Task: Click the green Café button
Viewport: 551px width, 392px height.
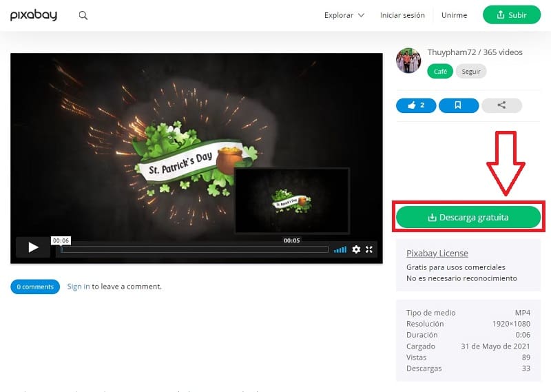Action: coord(440,72)
